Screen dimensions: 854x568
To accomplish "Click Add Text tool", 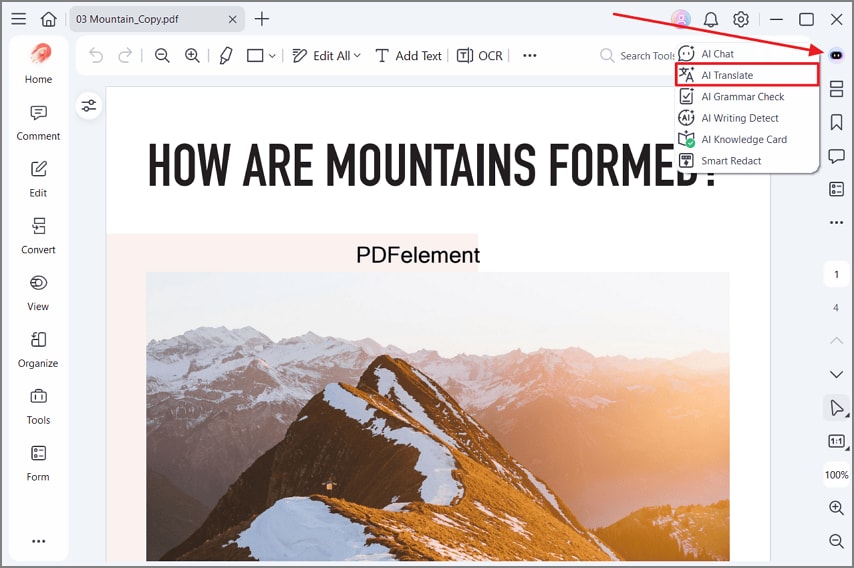I will [408, 56].
